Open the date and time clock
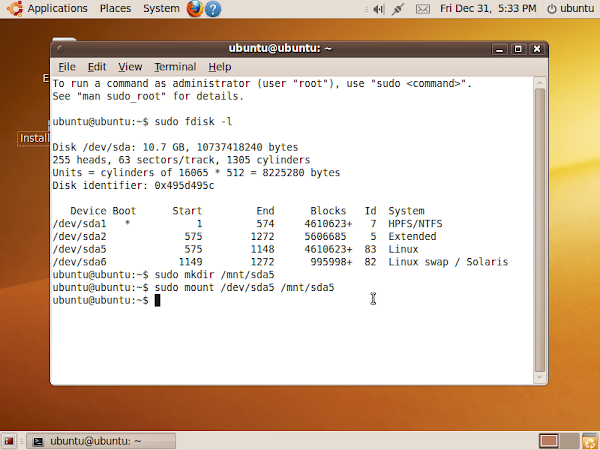 click(488, 8)
